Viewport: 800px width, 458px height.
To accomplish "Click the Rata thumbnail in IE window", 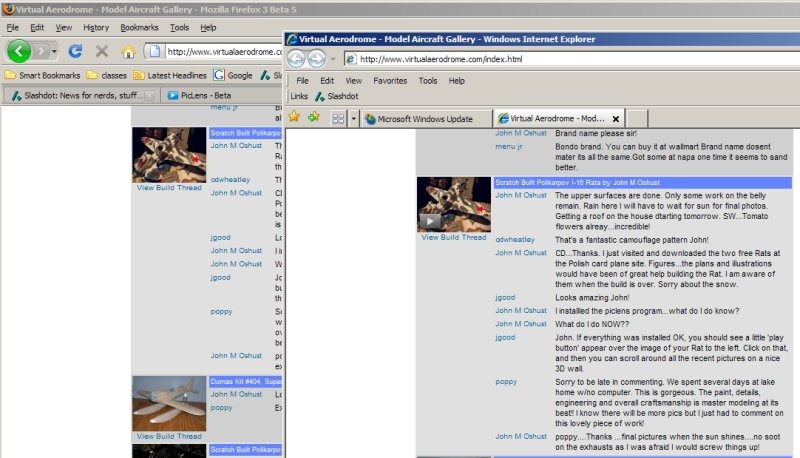I will (454, 205).
